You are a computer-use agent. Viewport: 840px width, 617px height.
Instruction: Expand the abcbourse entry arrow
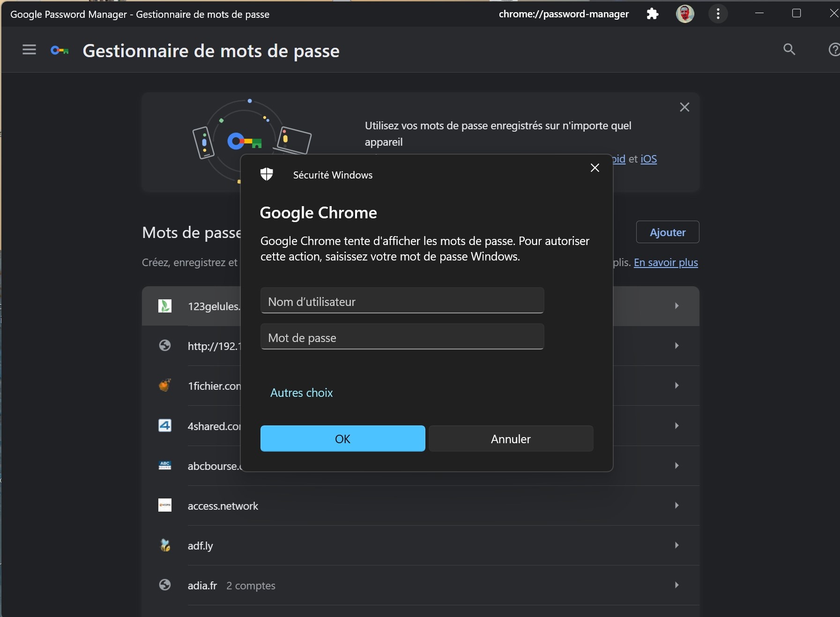[x=677, y=465]
